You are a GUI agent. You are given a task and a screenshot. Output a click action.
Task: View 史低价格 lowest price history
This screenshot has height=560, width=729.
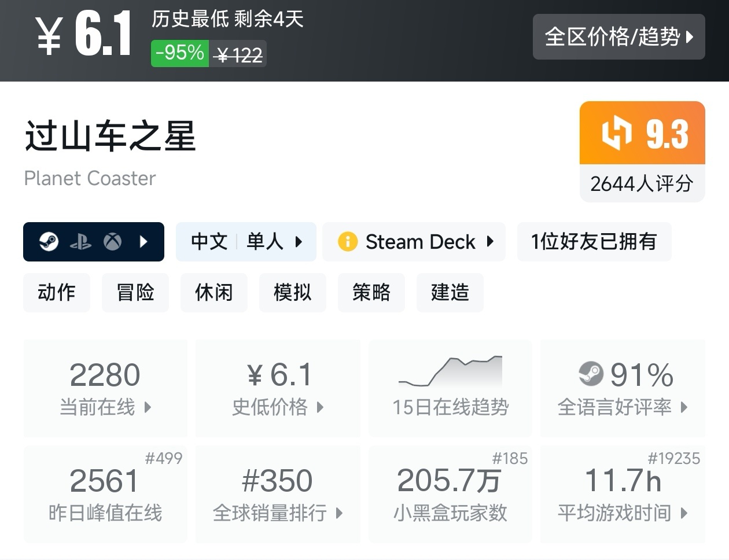click(278, 388)
